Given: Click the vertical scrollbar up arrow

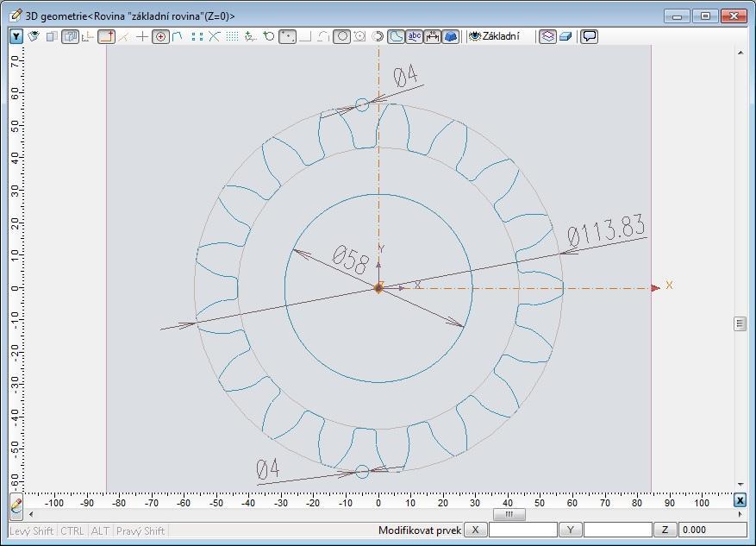Looking at the screenshot, I should (740, 52).
